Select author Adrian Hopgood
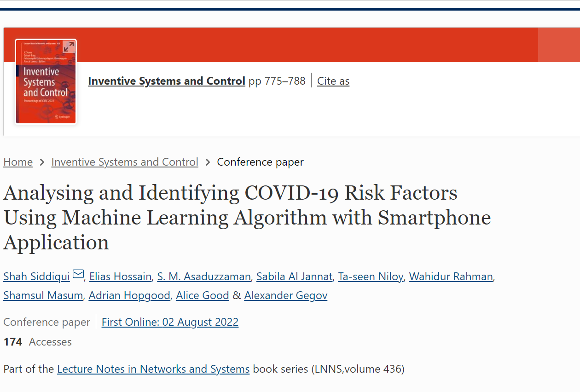The height and width of the screenshot is (392, 580). pyautogui.click(x=129, y=295)
